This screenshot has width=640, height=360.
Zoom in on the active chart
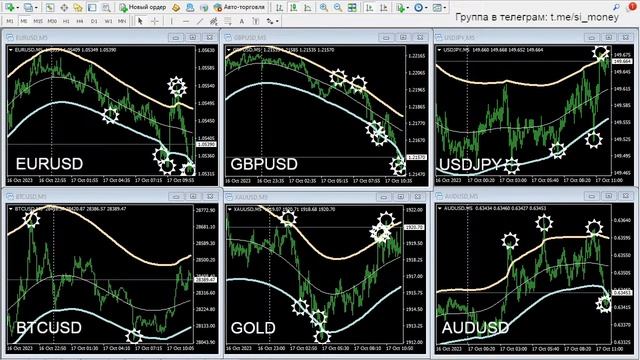coord(324,7)
